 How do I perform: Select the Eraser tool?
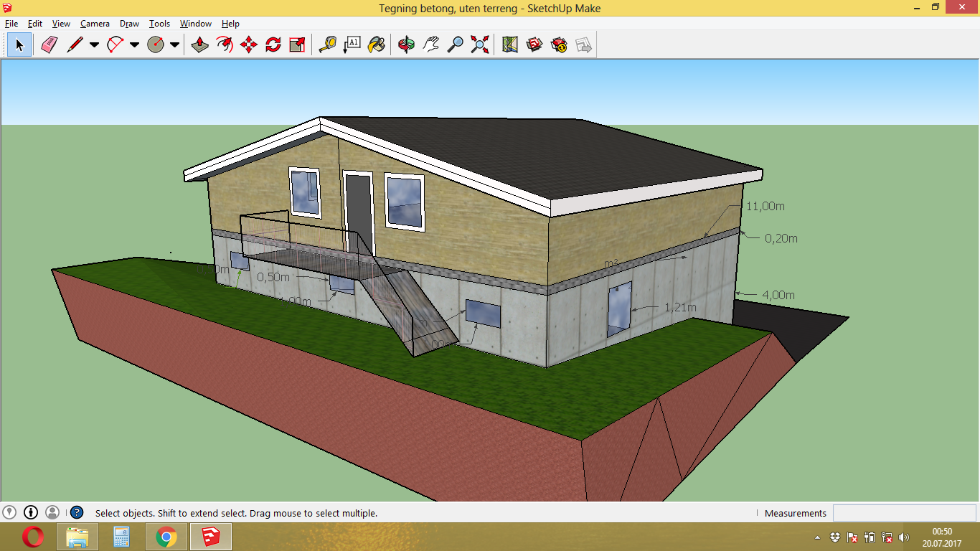pyautogui.click(x=49, y=44)
